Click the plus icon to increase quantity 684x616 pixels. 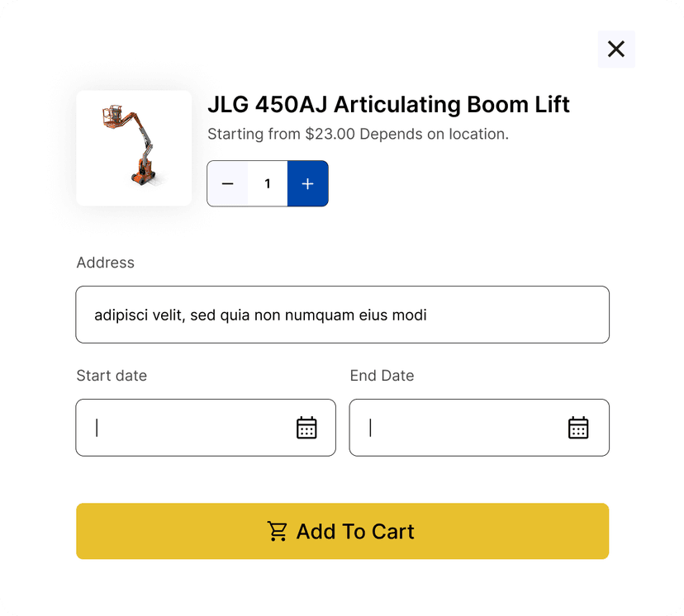[307, 183]
